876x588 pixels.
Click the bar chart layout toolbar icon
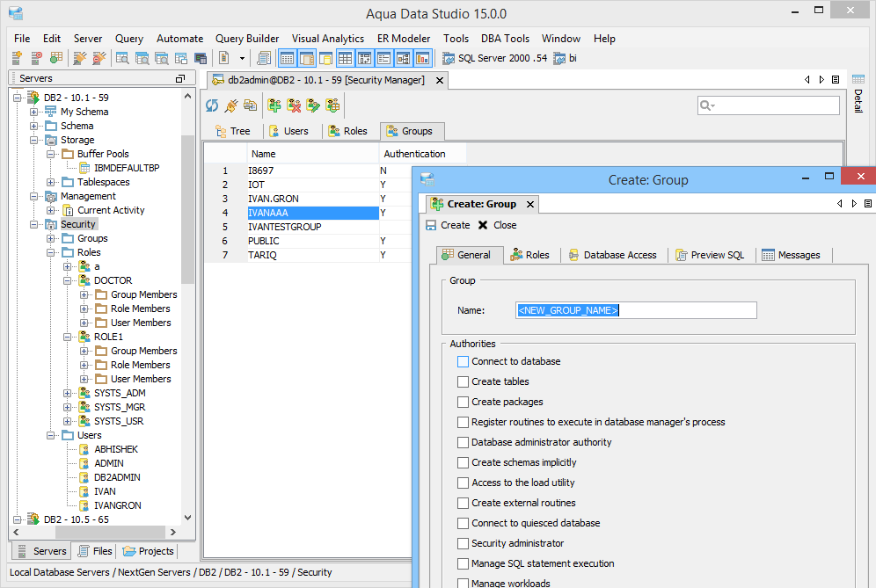(x=423, y=57)
